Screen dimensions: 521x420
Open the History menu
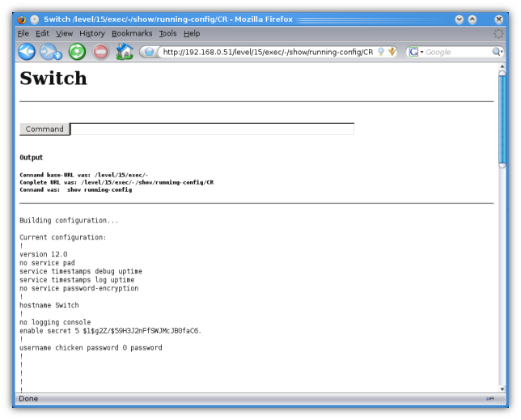coord(92,33)
